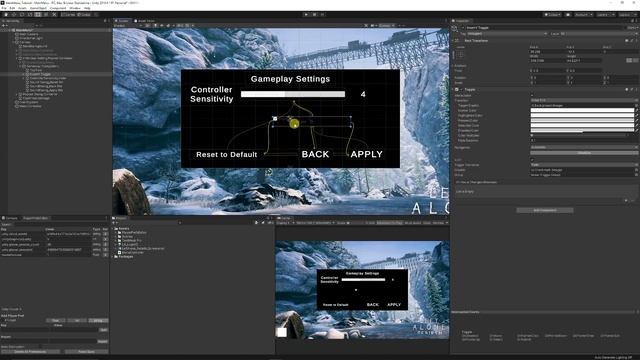Open the GameObject menu

pyautogui.click(x=38, y=8)
